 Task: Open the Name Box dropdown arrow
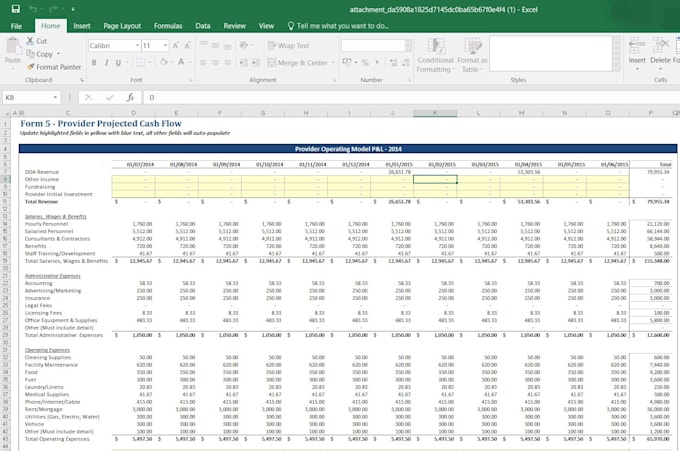tap(56, 98)
